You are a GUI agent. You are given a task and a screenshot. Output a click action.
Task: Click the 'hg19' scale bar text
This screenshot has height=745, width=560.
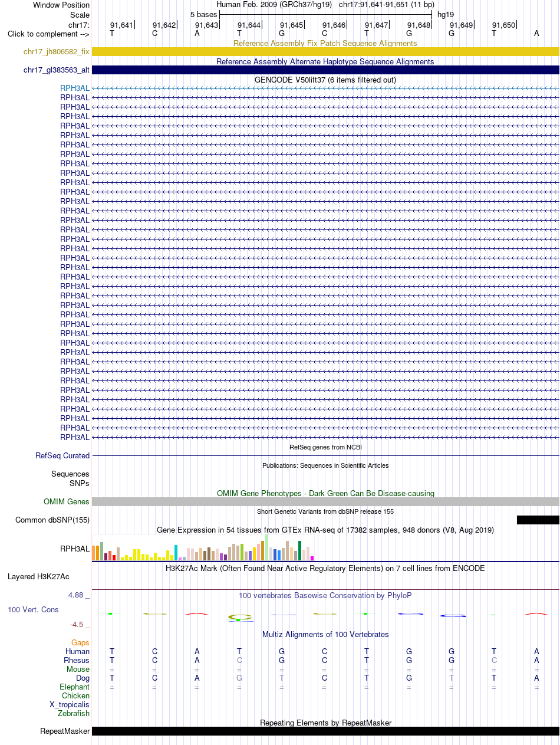point(446,14)
